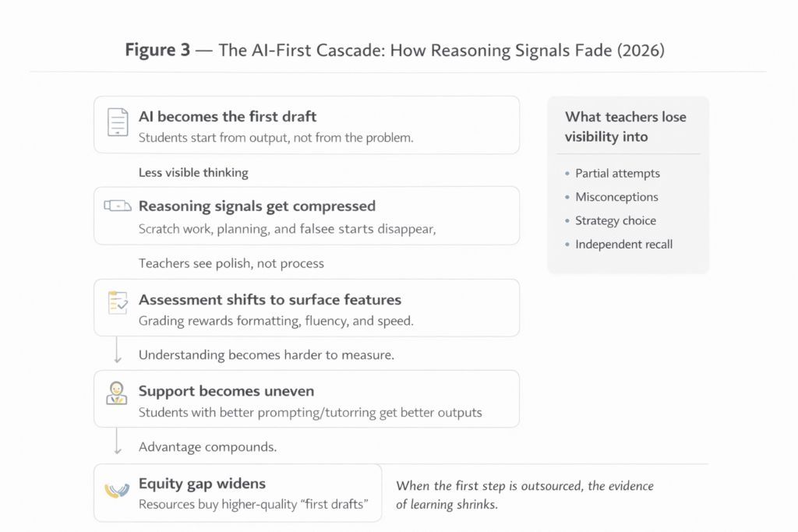Click the "What teachers lose visibility into" panel header

tap(626, 126)
